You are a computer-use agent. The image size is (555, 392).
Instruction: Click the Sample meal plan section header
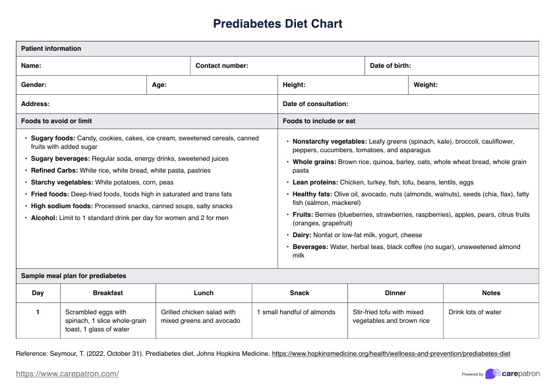pos(74,276)
